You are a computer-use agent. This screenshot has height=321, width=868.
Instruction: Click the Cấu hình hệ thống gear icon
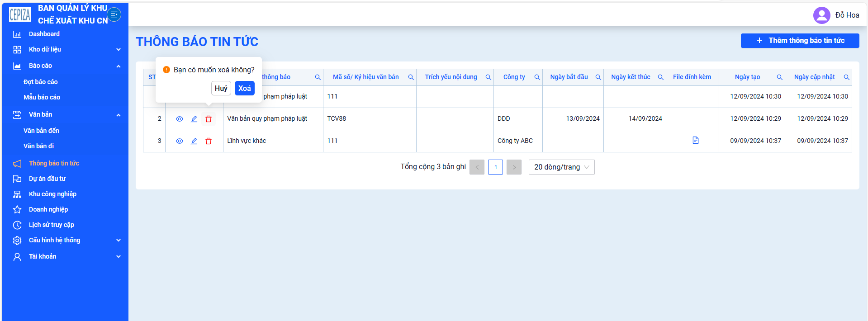(x=17, y=241)
